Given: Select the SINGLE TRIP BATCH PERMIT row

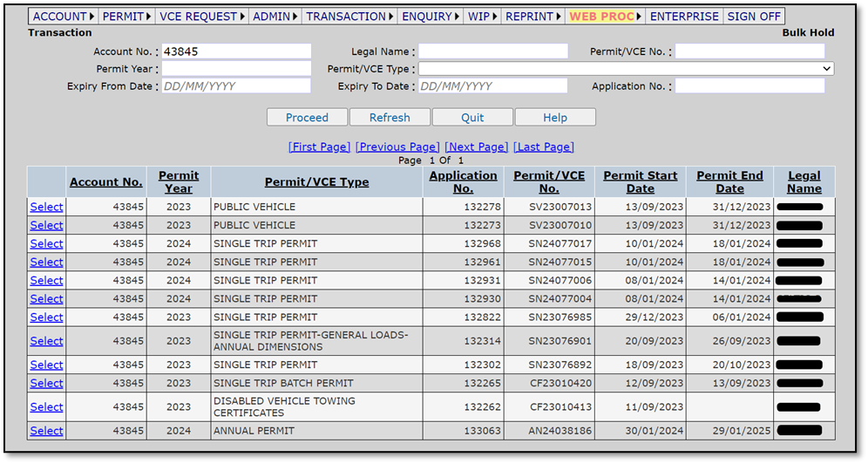Looking at the screenshot, I should (46, 383).
